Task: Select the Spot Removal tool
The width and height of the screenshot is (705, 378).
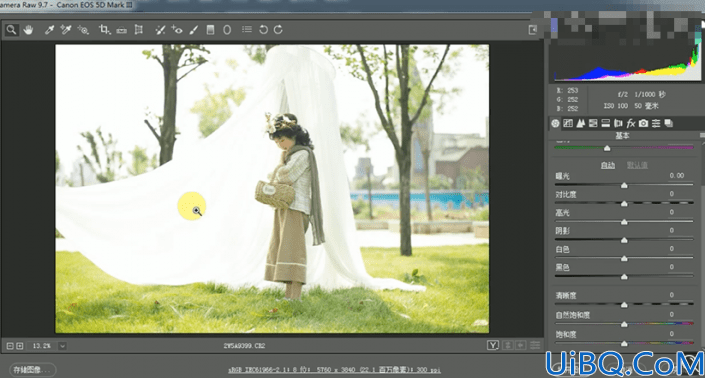Action: coord(160,30)
